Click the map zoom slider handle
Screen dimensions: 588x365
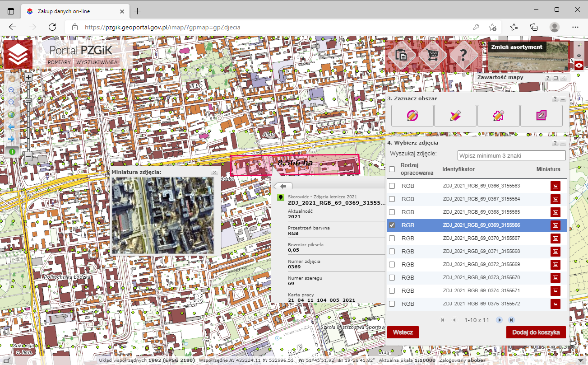coord(28,100)
